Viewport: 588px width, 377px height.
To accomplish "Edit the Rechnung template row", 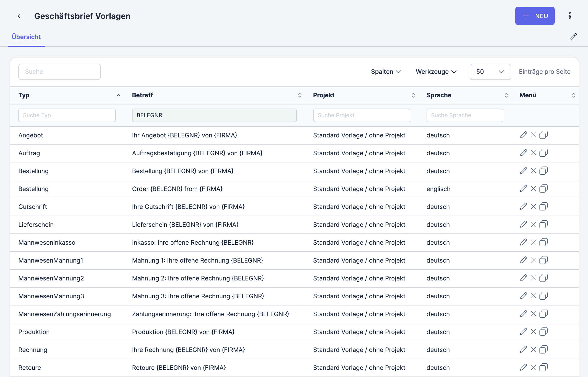I will point(523,349).
